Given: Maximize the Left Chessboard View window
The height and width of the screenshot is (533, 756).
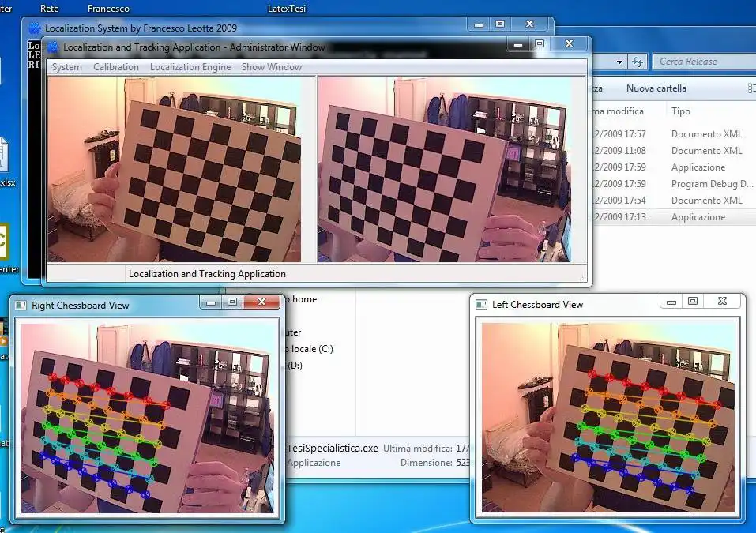Looking at the screenshot, I should [693, 302].
